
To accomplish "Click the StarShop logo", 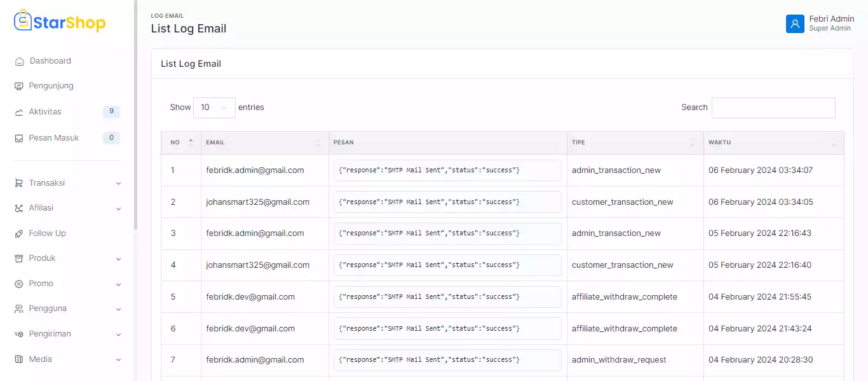I will point(60,22).
